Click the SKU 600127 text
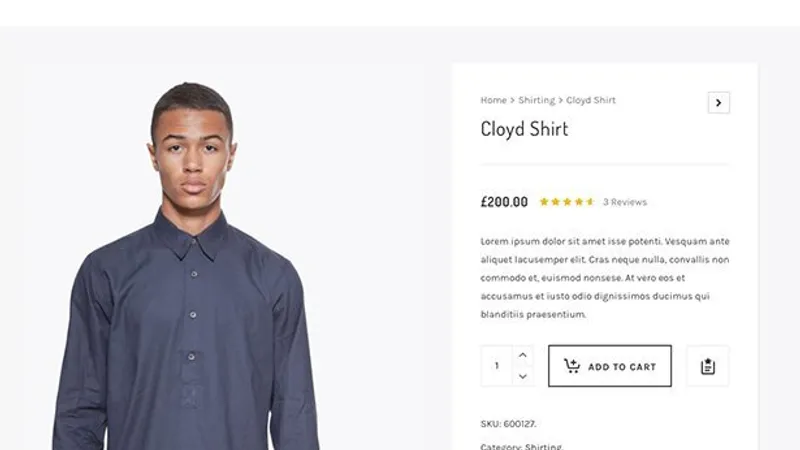 tap(508, 423)
